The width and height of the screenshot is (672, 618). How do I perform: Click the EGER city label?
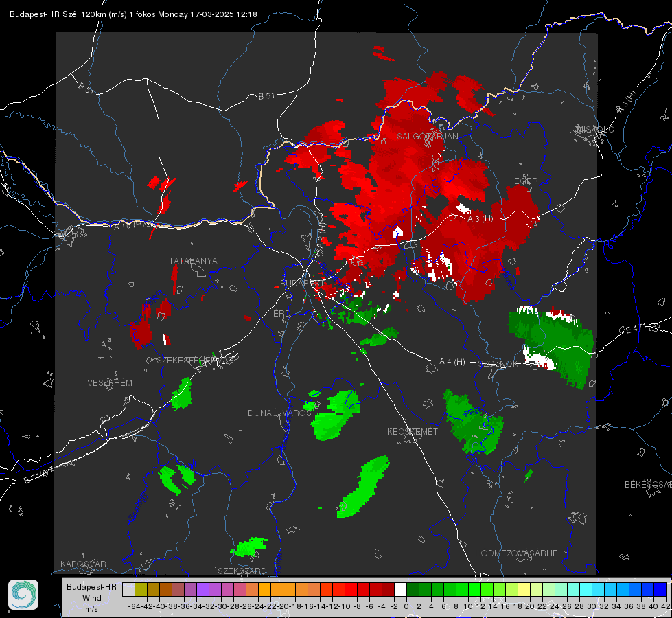[526, 181]
